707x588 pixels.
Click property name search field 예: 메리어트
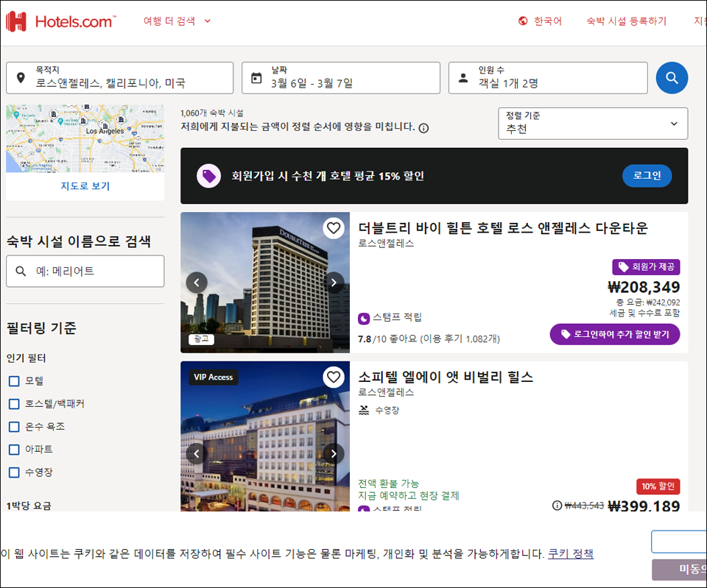[85, 272]
